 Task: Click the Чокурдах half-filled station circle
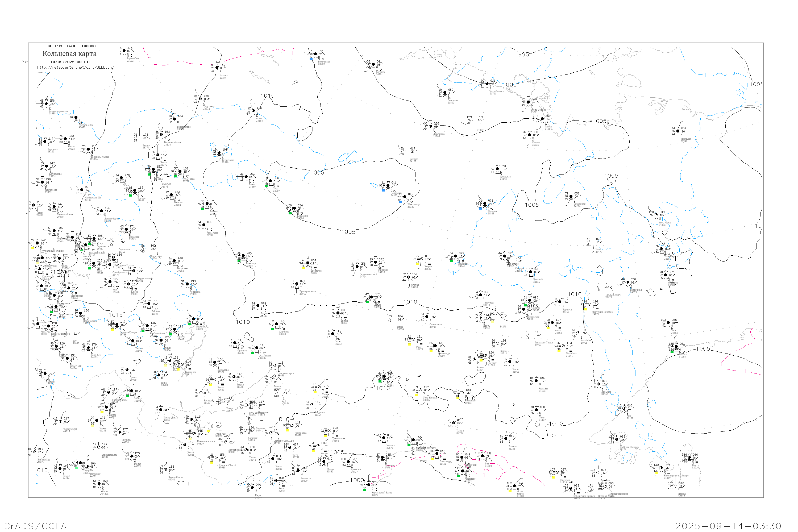pos(678,131)
